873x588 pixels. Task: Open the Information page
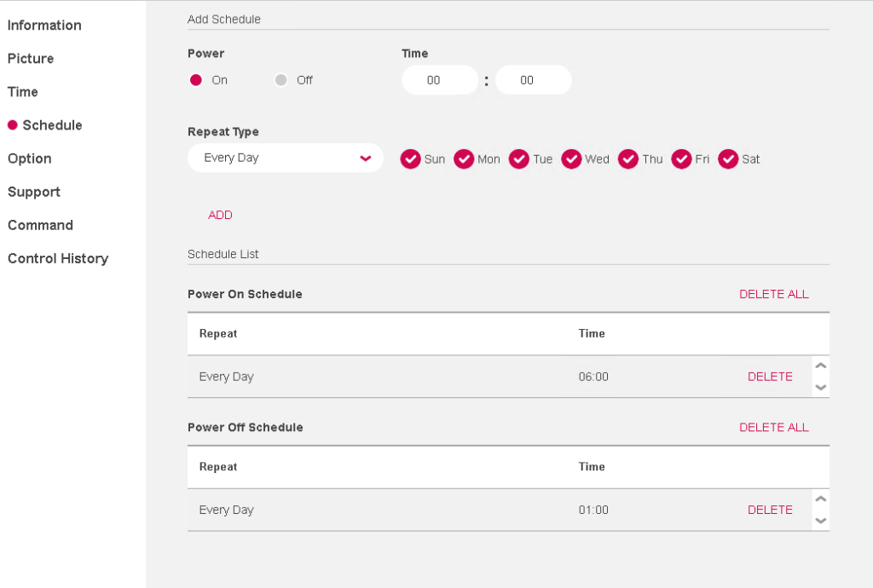tap(44, 25)
